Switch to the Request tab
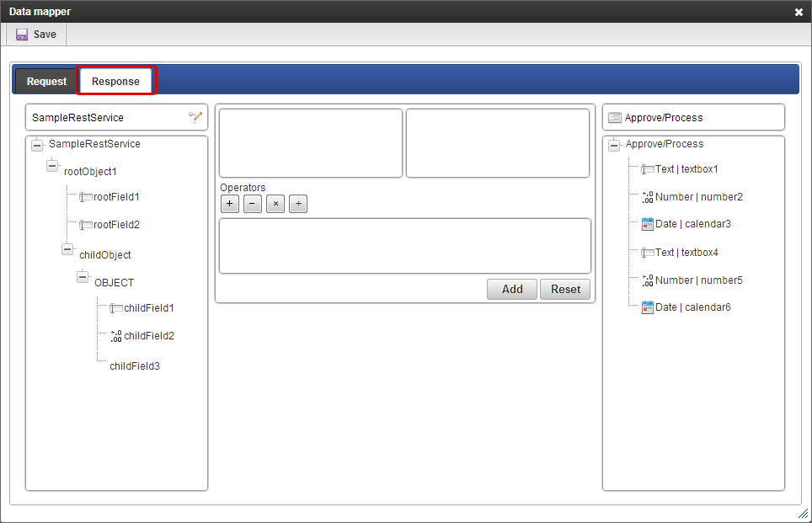Viewport: 812px width, 523px height. 46,82
